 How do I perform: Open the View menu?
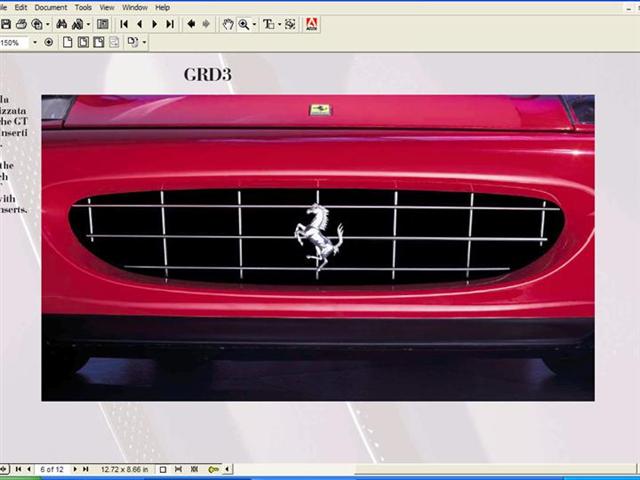pyautogui.click(x=107, y=7)
